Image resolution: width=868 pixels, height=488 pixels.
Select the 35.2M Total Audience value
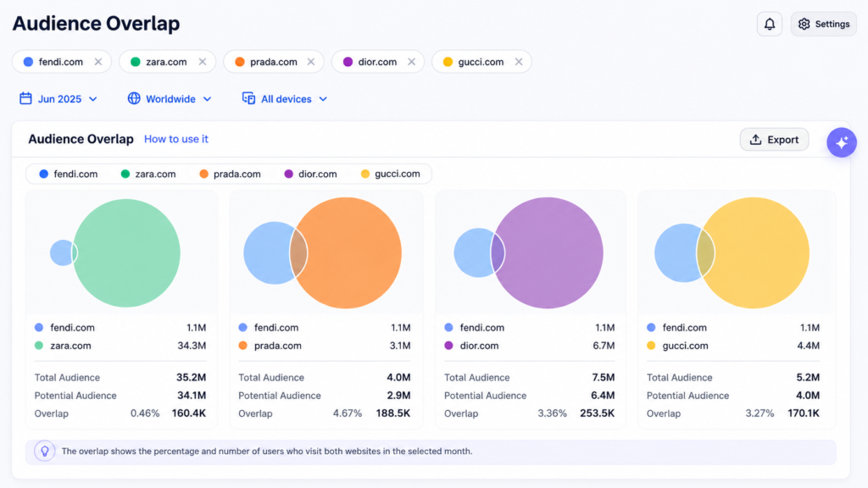(x=191, y=377)
